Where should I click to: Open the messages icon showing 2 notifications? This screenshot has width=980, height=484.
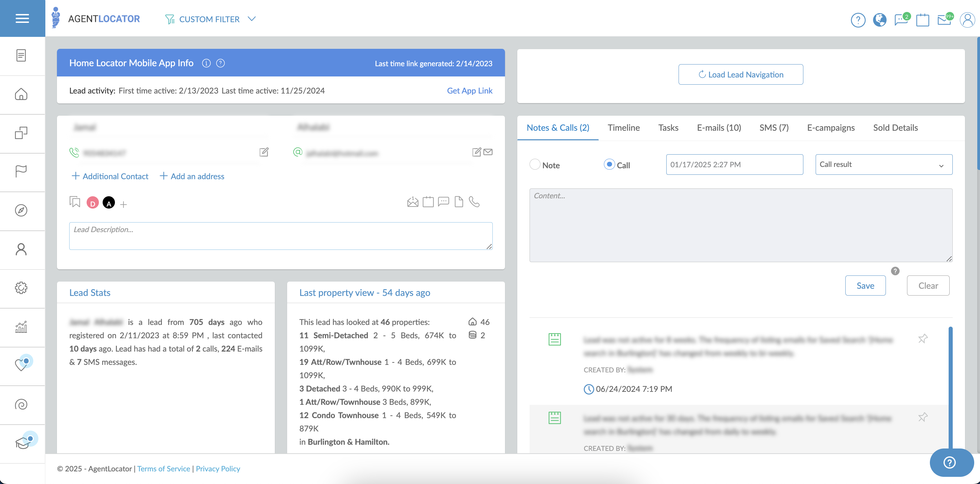click(901, 20)
